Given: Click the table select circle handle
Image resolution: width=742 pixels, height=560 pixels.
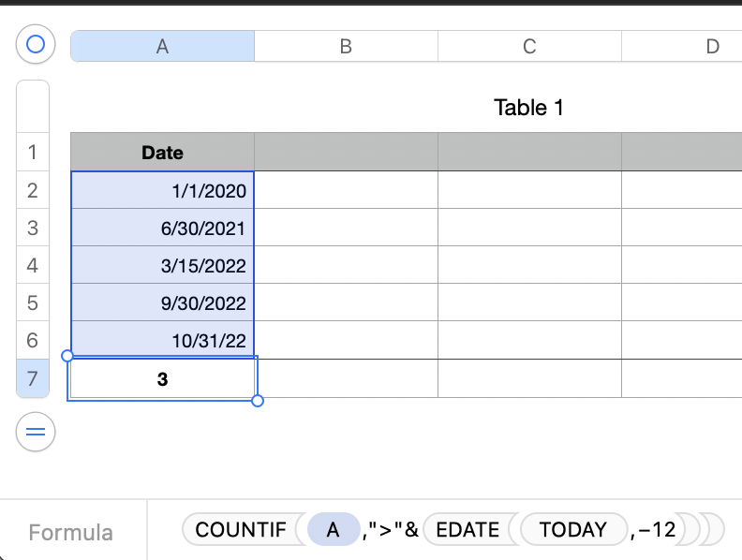Looking at the screenshot, I should coord(36,45).
